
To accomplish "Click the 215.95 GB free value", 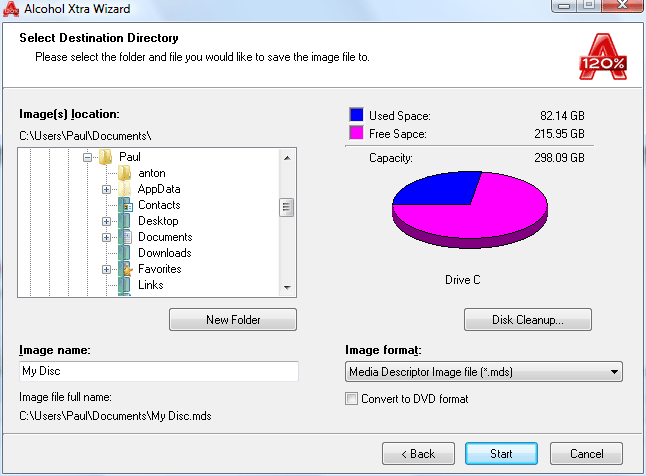I will pos(559,134).
